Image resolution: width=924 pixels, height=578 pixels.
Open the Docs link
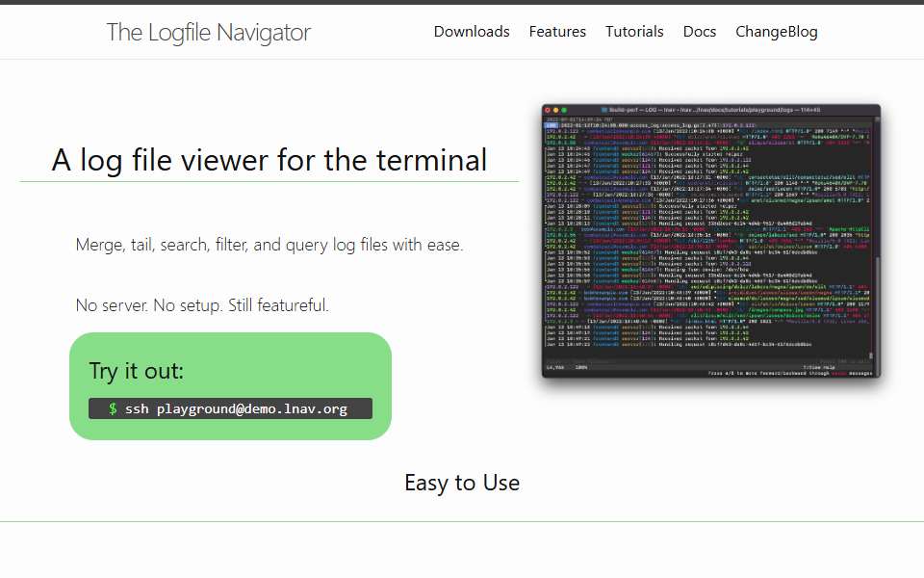tap(700, 31)
